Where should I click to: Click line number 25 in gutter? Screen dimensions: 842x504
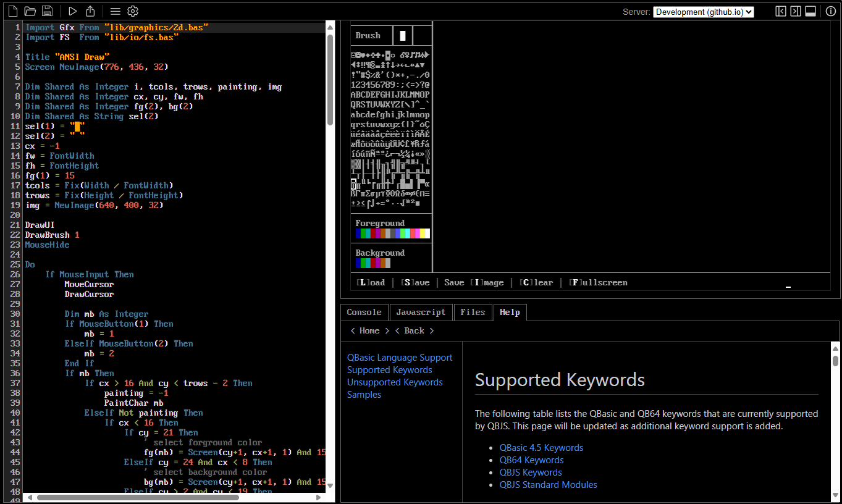click(x=15, y=264)
